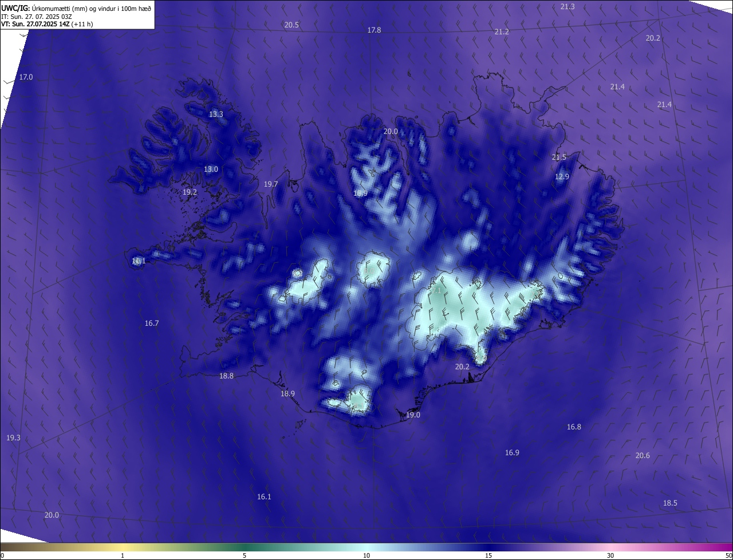Click the title text 'UWC/IG: Úrkomumætti (mm)'
Viewport: 733px width, 560px height.
[43, 8]
